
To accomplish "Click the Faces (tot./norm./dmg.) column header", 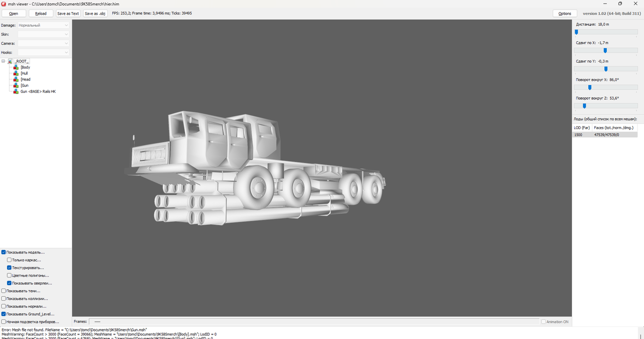I will tap(615, 128).
